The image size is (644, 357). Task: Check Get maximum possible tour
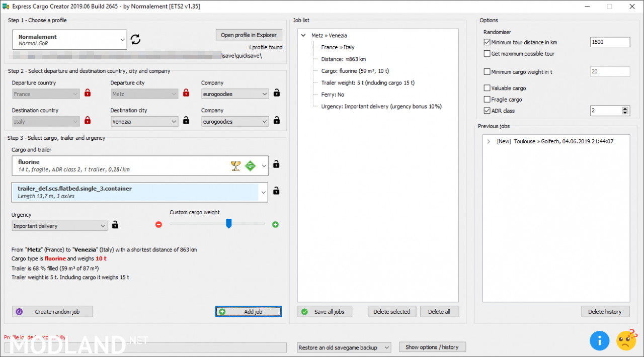point(487,53)
